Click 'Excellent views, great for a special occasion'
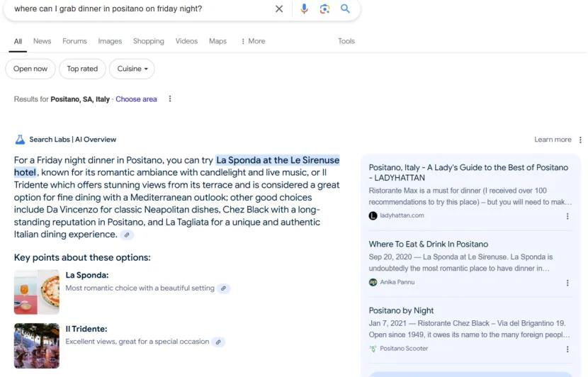 click(x=137, y=342)
